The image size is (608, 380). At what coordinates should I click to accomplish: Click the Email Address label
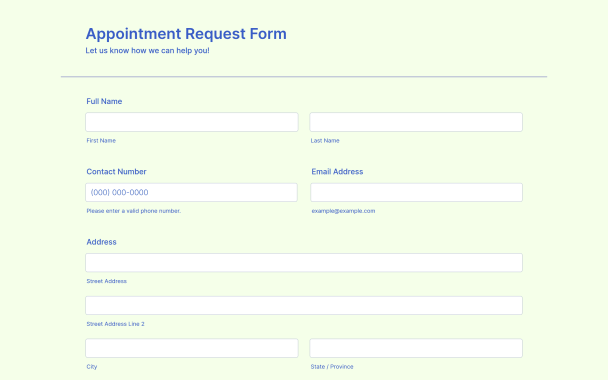tap(337, 171)
